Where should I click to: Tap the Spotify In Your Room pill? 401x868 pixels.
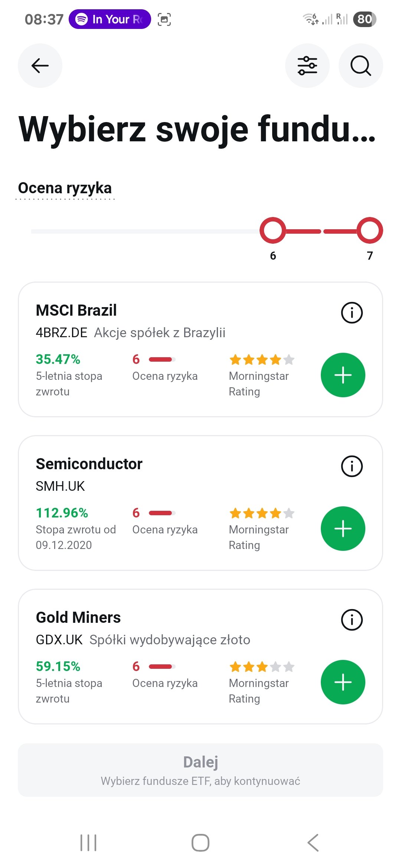110,19
